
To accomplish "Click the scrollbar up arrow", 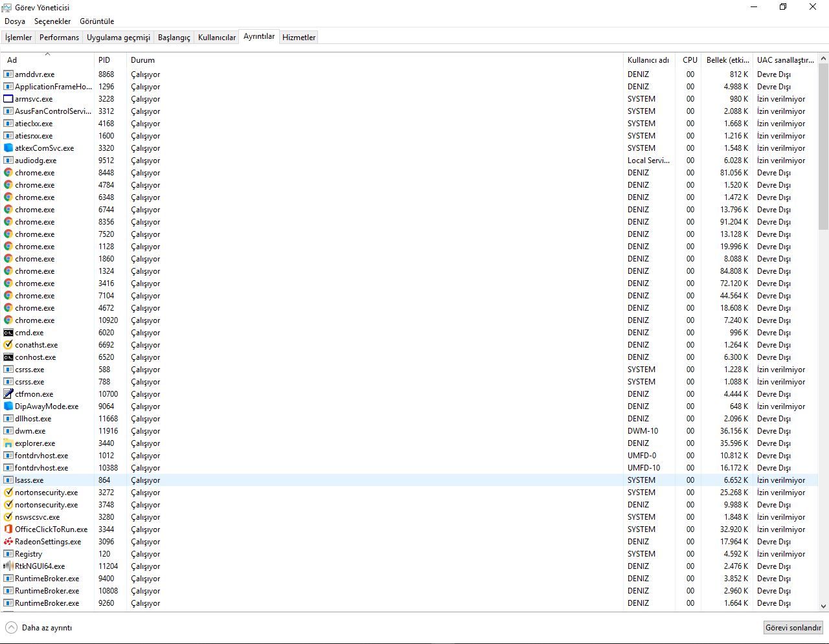I will pyautogui.click(x=823, y=59).
